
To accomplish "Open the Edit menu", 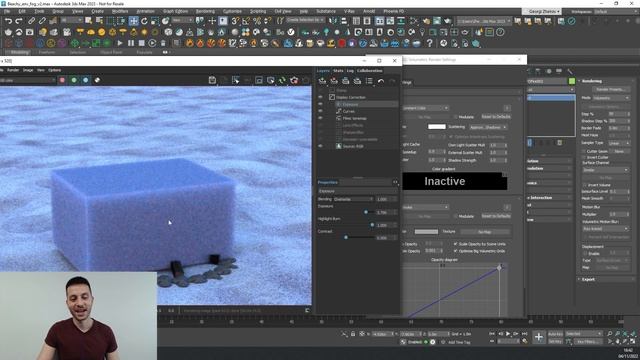I will (x=22, y=11).
